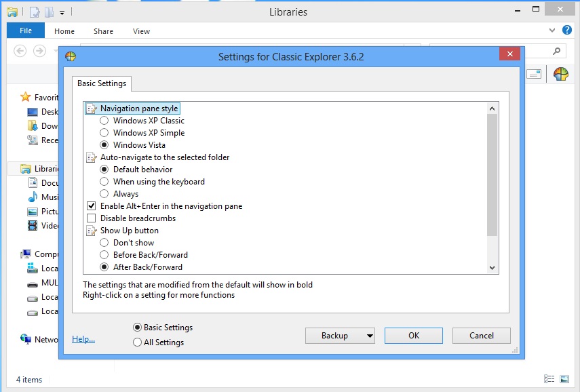
Task: Click the '4 items' status bar text
Action: click(x=29, y=379)
